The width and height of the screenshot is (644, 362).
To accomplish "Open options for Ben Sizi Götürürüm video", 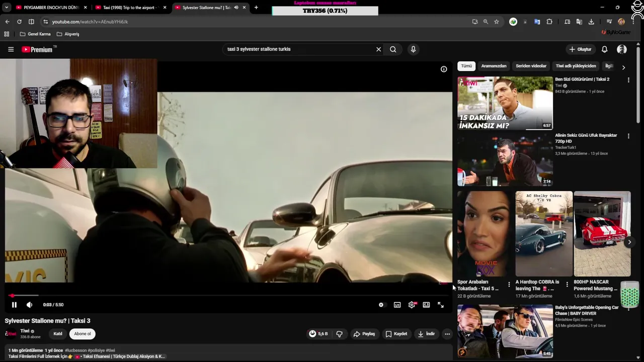I will [x=628, y=80].
